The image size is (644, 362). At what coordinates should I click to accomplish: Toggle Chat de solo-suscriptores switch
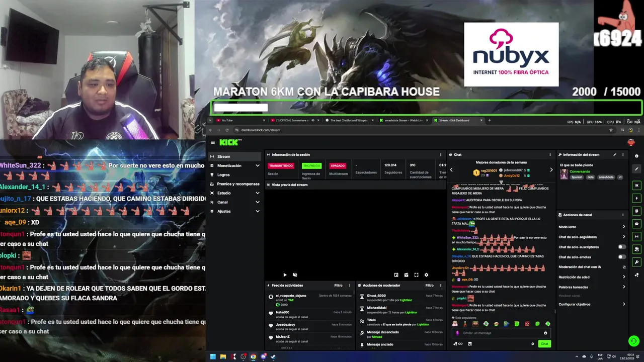pyautogui.click(x=622, y=247)
